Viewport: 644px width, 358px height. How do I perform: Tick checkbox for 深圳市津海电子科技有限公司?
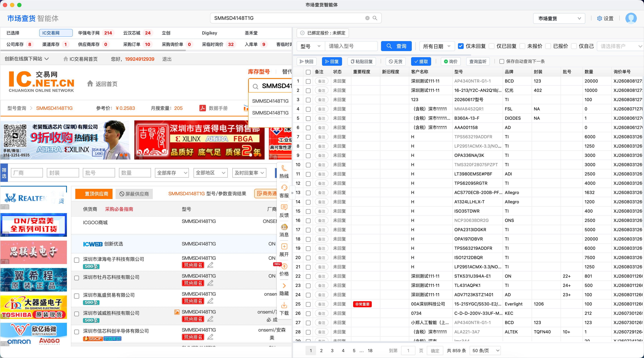coord(77,260)
